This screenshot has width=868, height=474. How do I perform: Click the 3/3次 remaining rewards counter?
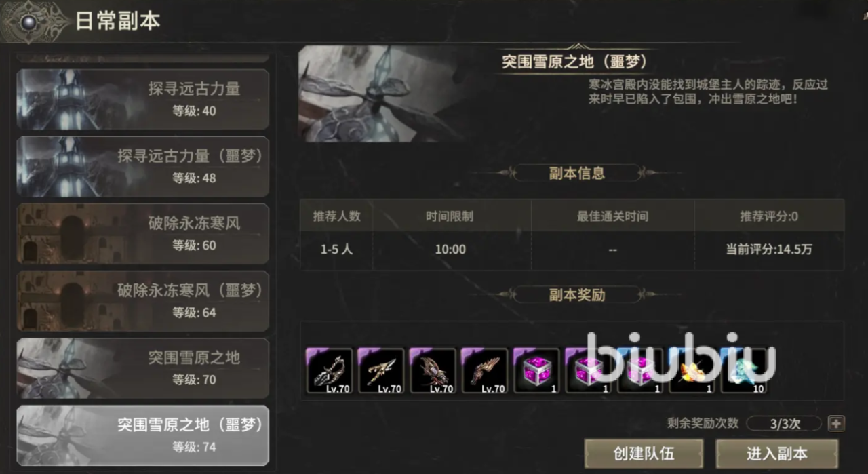pos(784,424)
